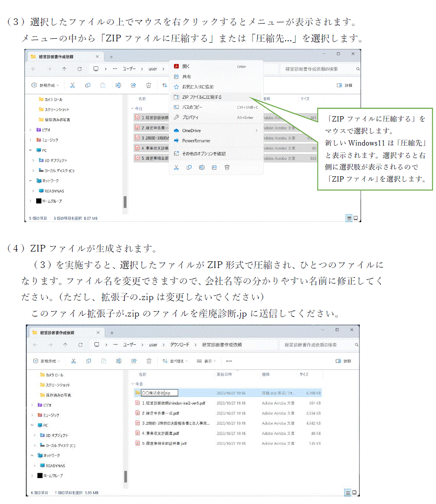Image resolution: width=436 pixels, height=504 pixels.
Task: Expand the OneDrive submenu arrow
Action: (x=256, y=130)
